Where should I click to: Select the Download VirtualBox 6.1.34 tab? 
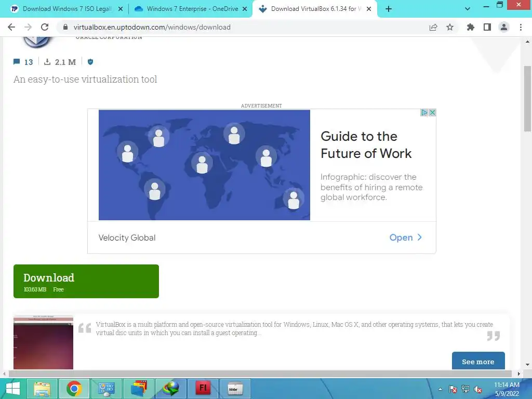tap(314, 9)
